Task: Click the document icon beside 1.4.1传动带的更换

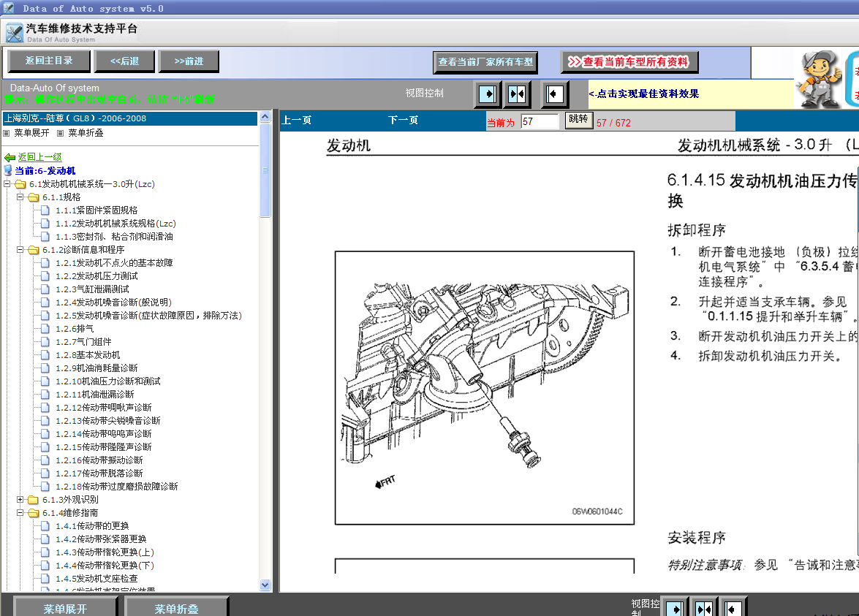Action: 45,525
